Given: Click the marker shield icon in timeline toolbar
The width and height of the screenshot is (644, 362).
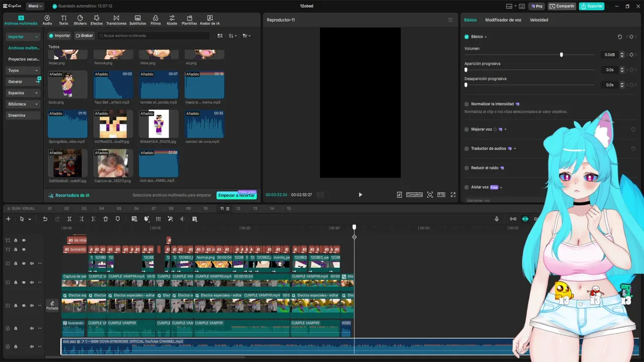Looking at the screenshot, I should [x=118, y=219].
